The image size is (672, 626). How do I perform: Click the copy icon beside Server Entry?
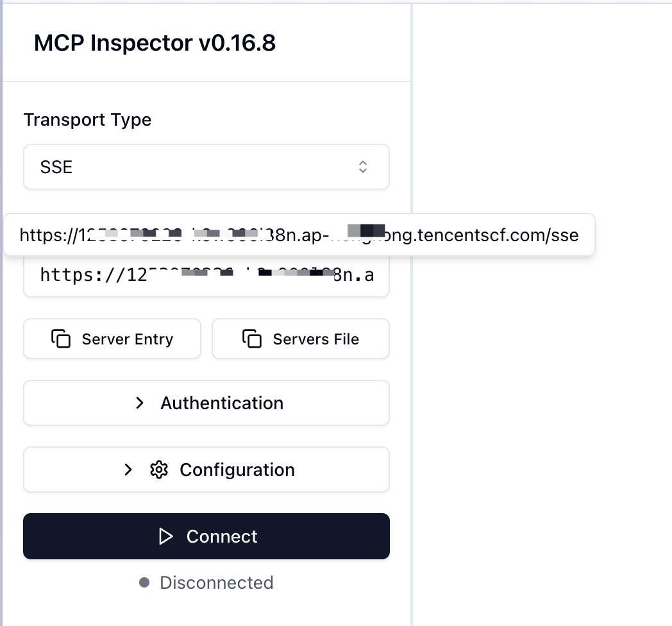click(61, 339)
